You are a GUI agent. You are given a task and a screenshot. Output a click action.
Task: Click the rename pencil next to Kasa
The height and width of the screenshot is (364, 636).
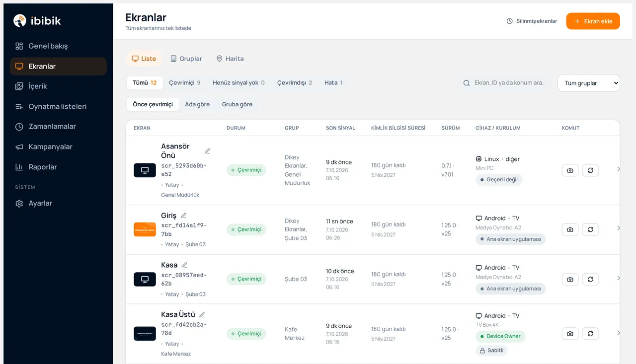coord(184,265)
